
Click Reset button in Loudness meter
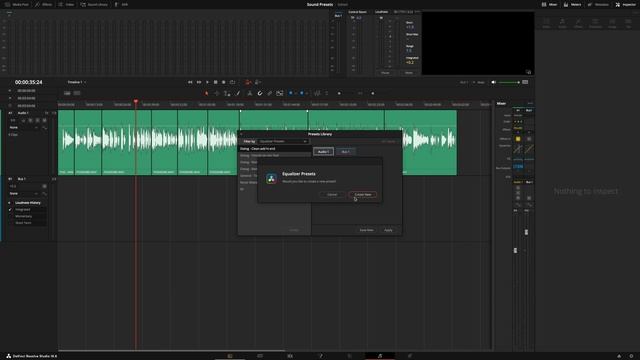pos(409,73)
